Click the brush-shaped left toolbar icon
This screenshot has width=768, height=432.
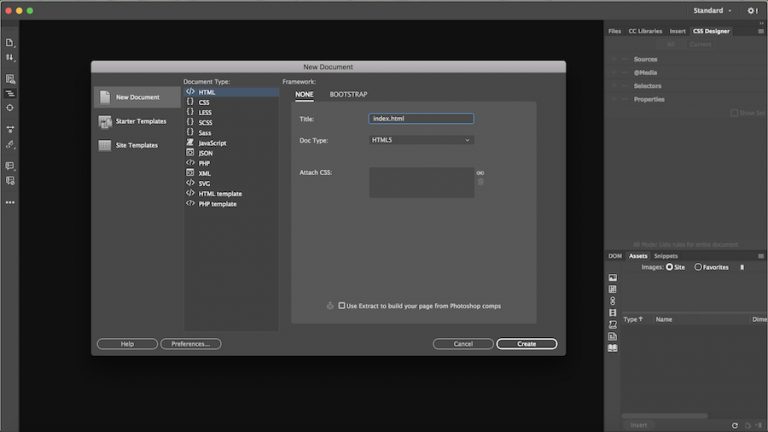(x=10, y=144)
